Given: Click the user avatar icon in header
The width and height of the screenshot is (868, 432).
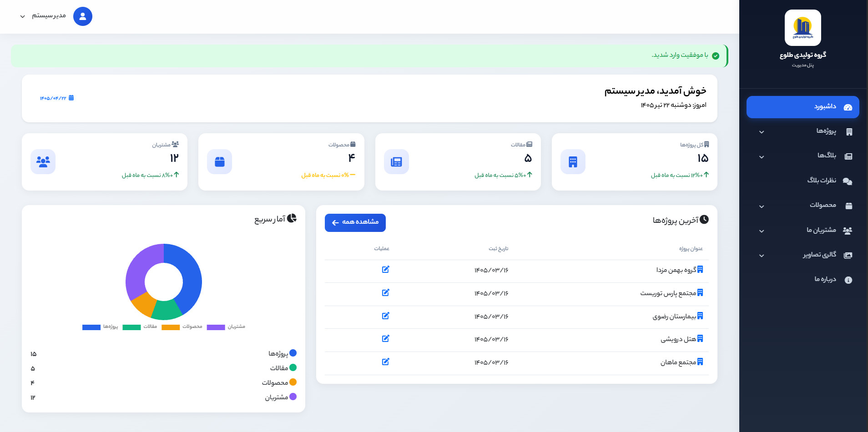Looking at the screenshot, I should click(x=83, y=16).
